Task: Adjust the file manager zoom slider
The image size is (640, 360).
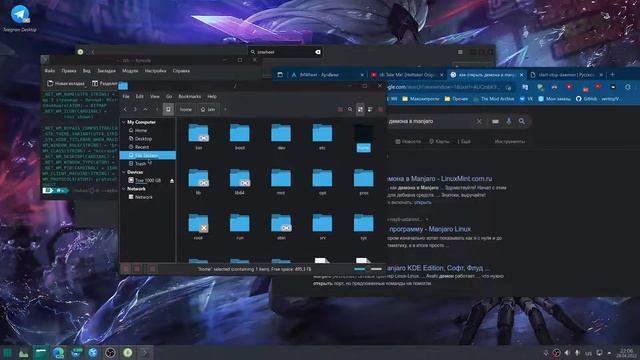Action: point(368,269)
